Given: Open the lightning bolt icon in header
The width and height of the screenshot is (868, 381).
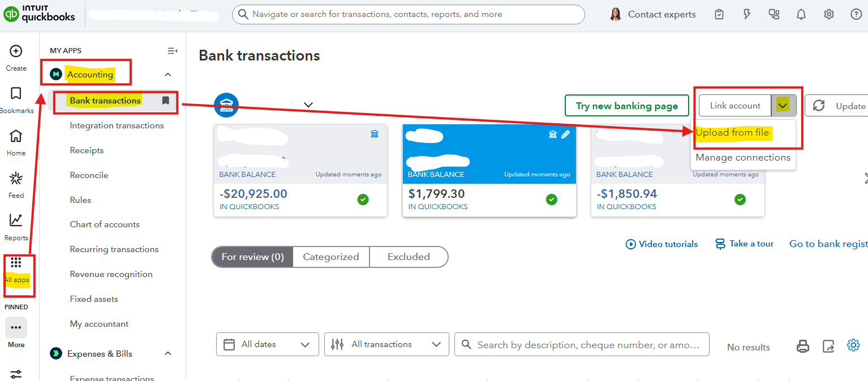Looking at the screenshot, I should pos(747,14).
